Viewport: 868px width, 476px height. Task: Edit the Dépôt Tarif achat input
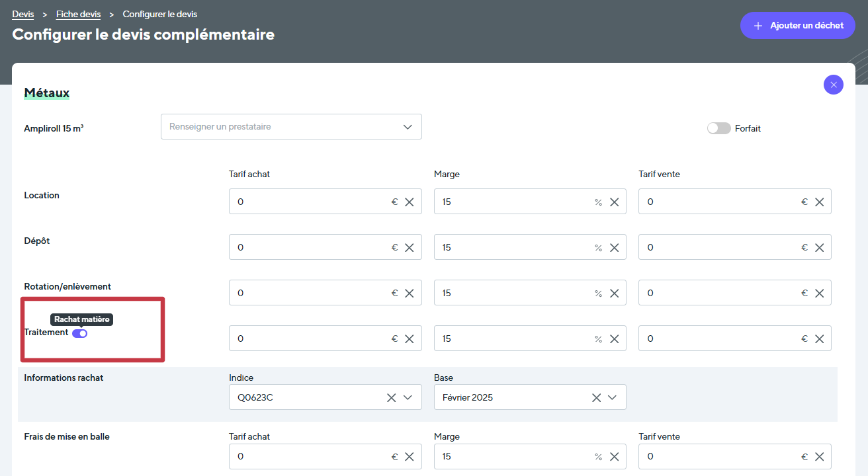coord(308,248)
